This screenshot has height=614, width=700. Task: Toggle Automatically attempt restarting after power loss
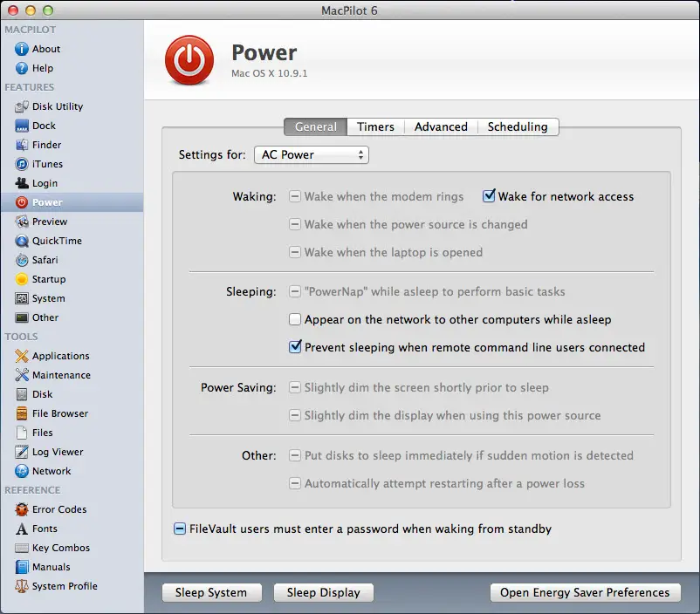coord(295,483)
